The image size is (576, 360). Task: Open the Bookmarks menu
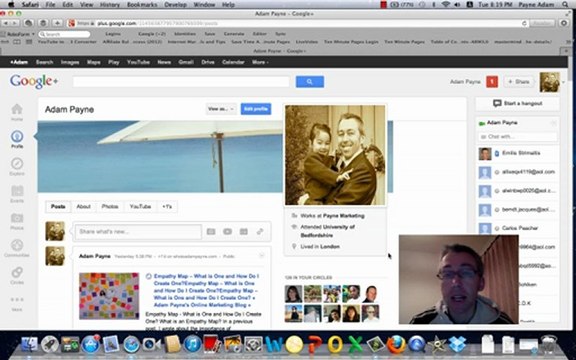pyautogui.click(x=142, y=5)
